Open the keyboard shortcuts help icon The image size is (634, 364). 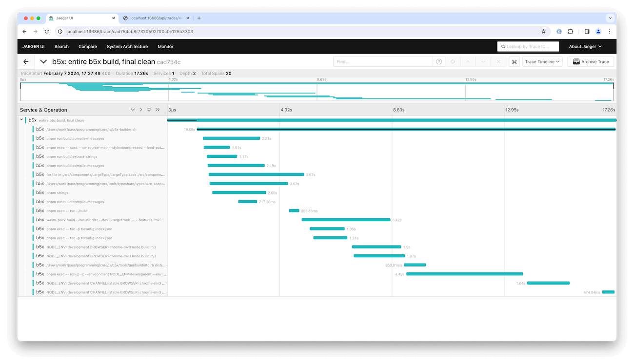pos(514,61)
